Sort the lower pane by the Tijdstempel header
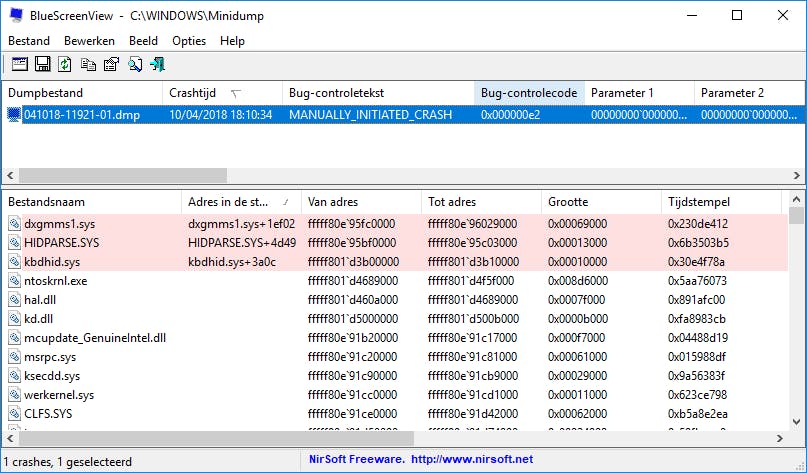807x473 pixels. click(x=700, y=202)
